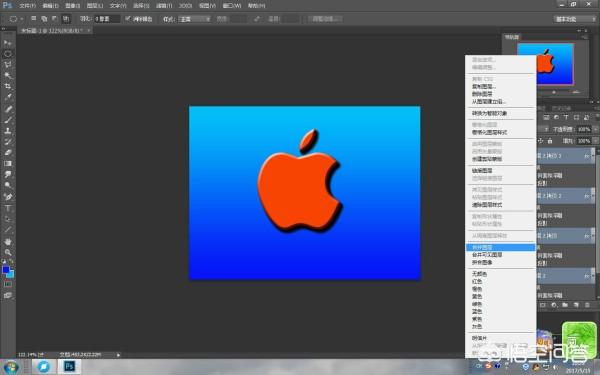Select the Crop tool
This screenshot has height=375, width=600.
[x=8, y=86]
